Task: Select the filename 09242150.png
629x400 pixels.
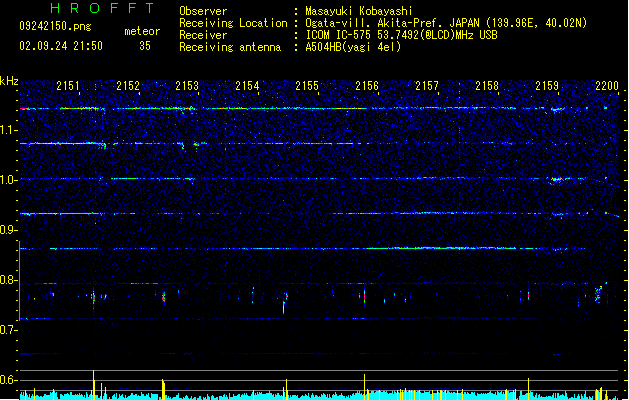Action: 55,26
